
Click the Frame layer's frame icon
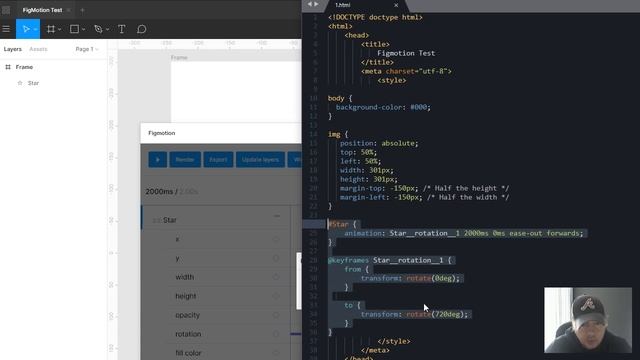pyautogui.click(x=8, y=67)
